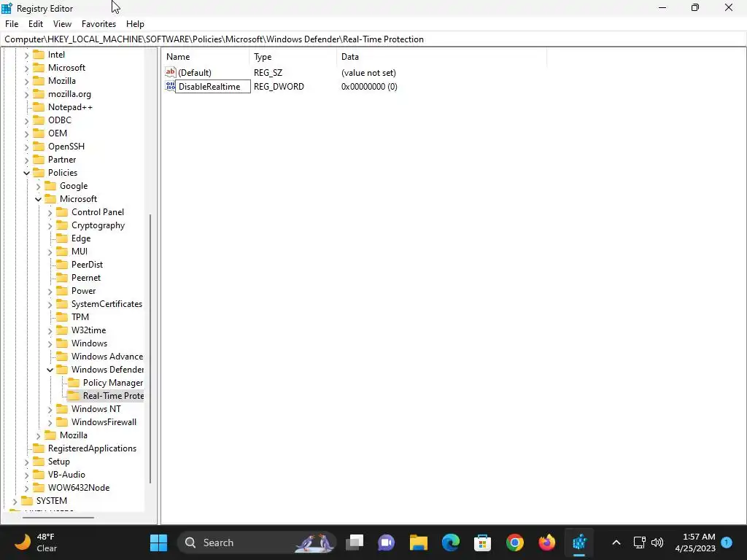Viewport: 747px width, 560px height.
Task: Open the View menu
Action: coord(62,24)
